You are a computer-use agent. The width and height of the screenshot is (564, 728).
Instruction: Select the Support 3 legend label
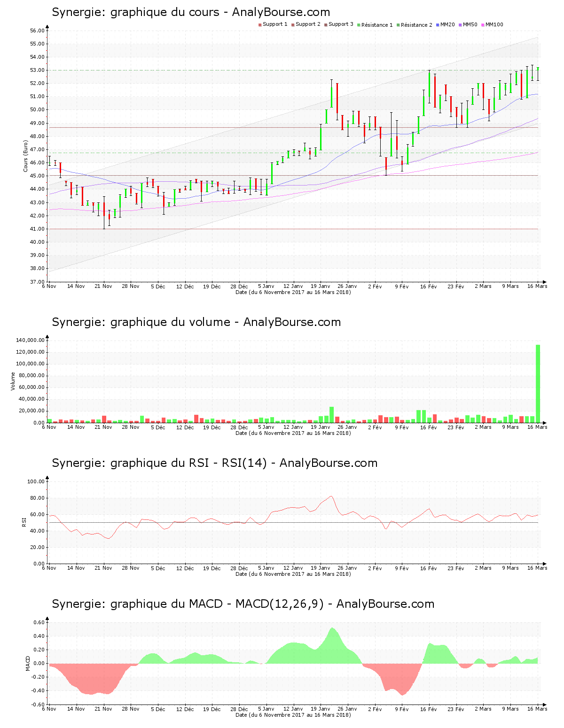coord(341,24)
